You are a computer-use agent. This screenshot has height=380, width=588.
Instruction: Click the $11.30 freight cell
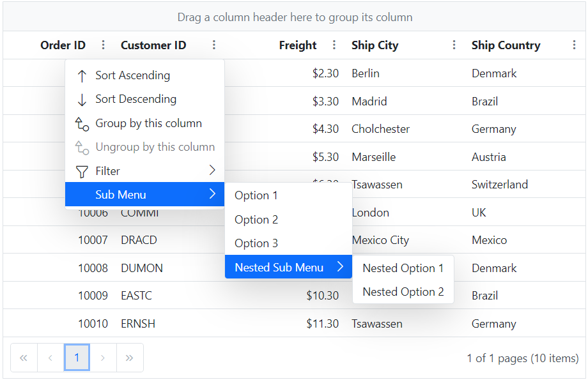click(323, 323)
